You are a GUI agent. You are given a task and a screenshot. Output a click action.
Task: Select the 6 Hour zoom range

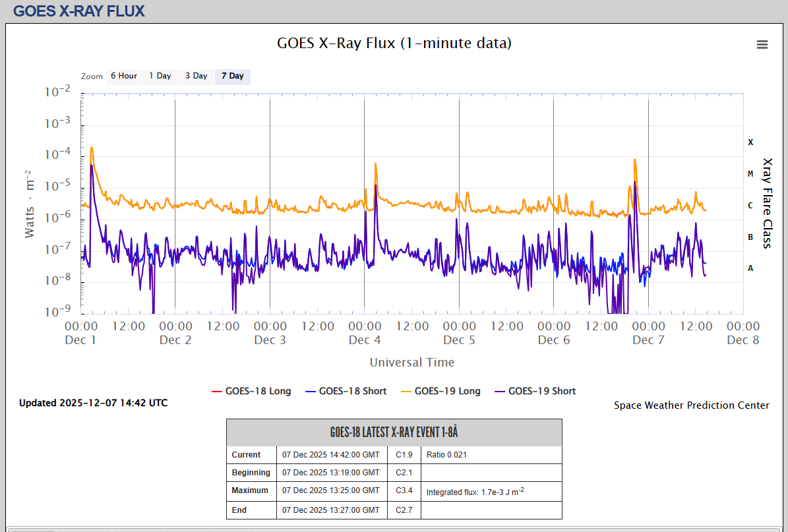(x=123, y=76)
